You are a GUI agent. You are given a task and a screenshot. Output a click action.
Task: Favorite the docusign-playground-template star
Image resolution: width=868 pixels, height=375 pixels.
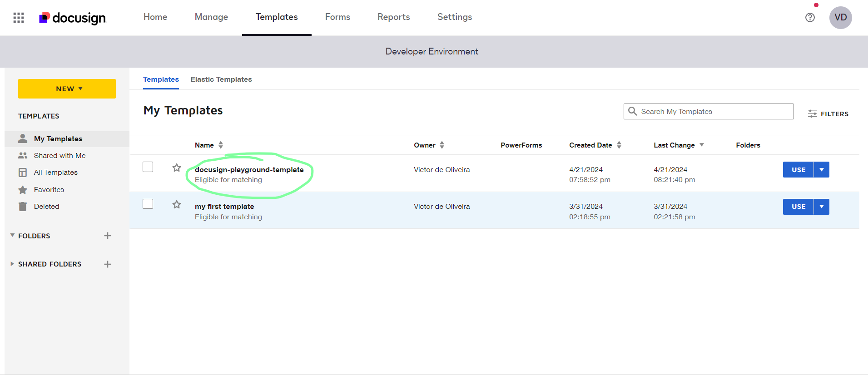177,168
